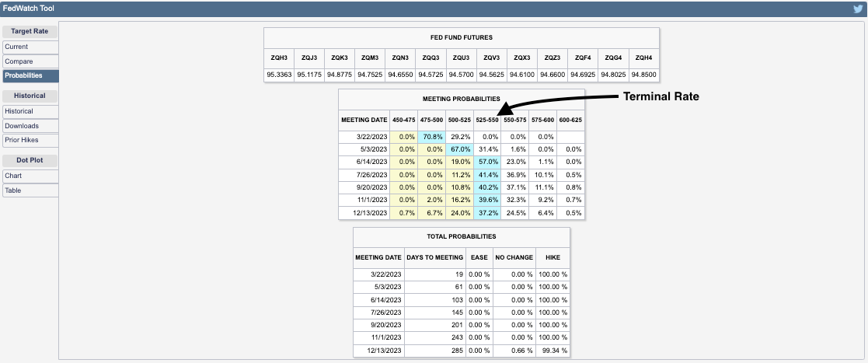Viewport: 868px width, 363px height.
Task: Click the ZQH4 futures column header
Action: [643, 58]
